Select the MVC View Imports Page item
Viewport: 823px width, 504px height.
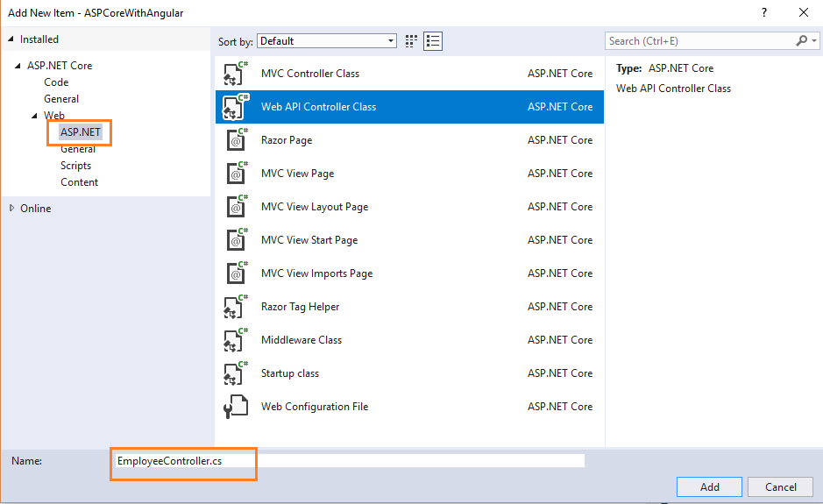[x=316, y=273]
